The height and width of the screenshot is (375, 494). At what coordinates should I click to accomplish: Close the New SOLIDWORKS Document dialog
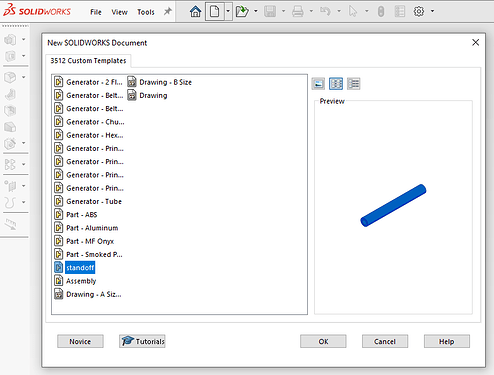pos(476,42)
